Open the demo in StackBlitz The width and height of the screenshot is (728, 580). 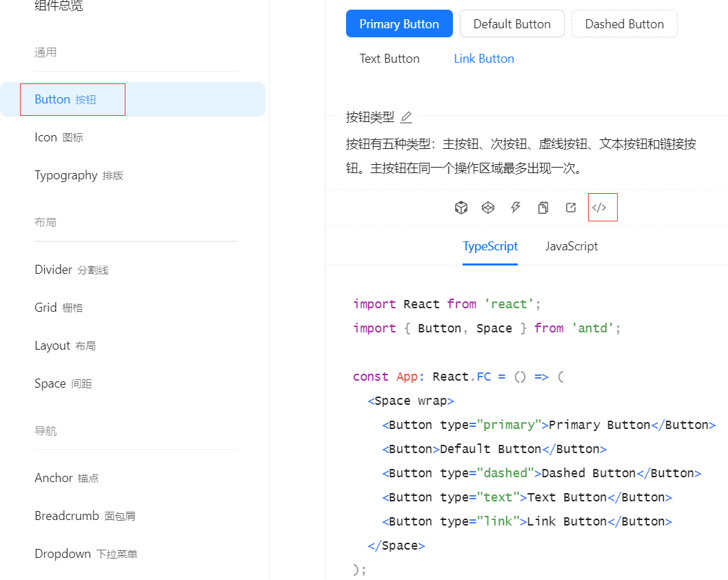pos(516,207)
